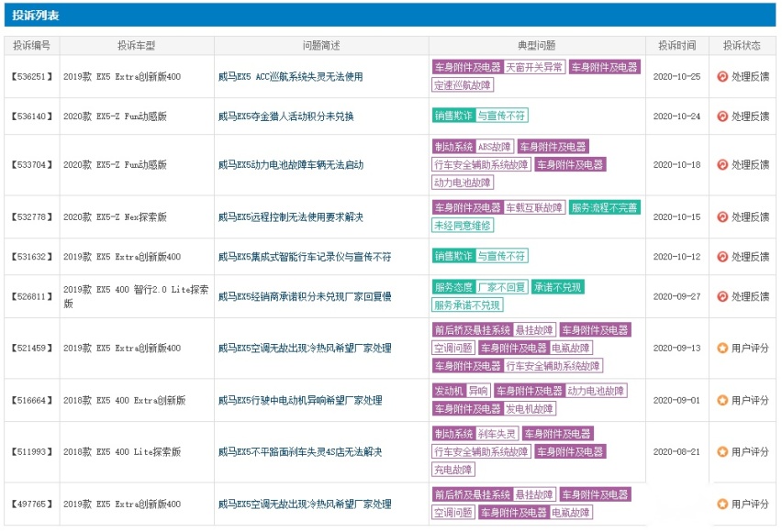Click 用户评分 star icon for complaint 511993
782x532 pixels.
coord(722,451)
